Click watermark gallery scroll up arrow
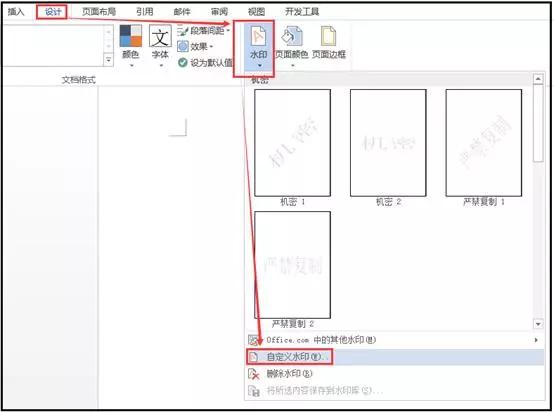 tap(538, 79)
